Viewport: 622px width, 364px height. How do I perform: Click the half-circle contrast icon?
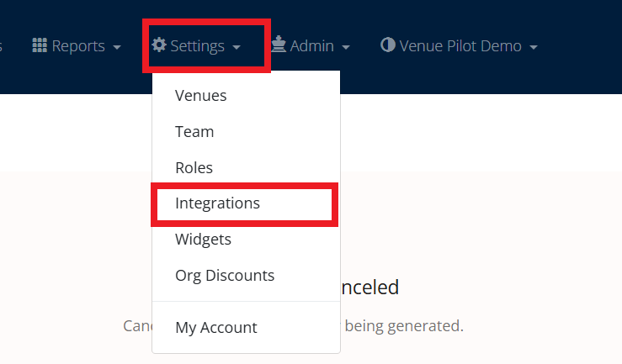click(387, 45)
